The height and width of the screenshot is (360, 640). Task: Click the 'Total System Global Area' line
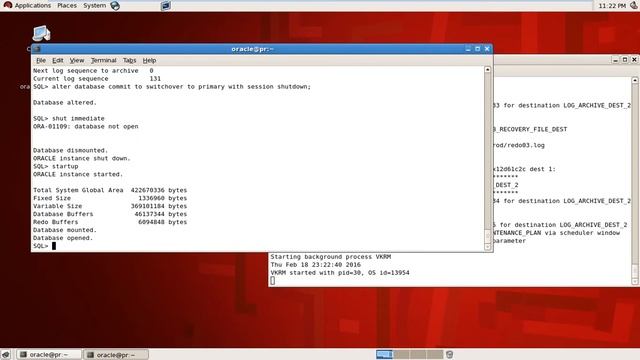point(110,190)
